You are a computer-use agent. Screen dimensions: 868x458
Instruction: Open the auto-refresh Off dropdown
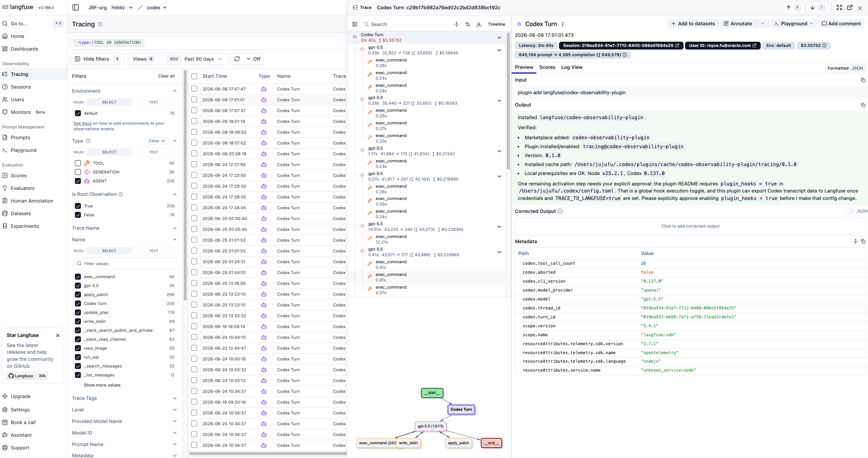253,59
